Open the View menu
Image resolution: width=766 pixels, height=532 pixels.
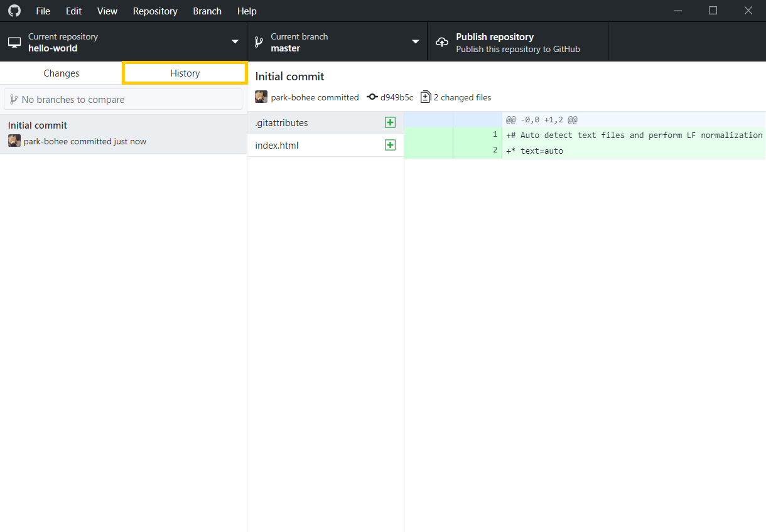pyautogui.click(x=107, y=11)
